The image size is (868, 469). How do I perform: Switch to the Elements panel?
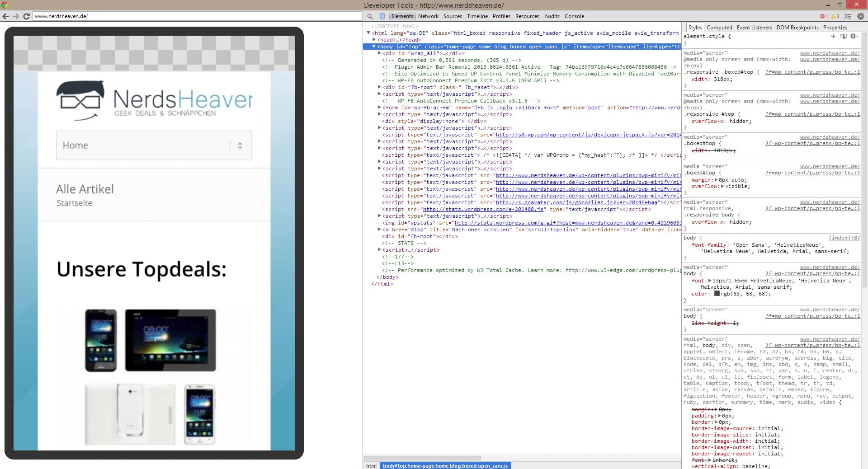point(402,16)
